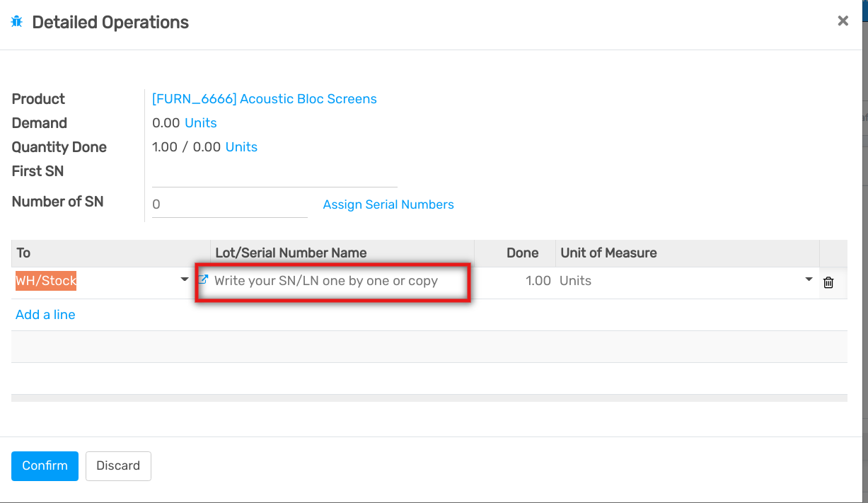This screenshot has height=503, width=868.
Task: Add a line to the operations table
Action: (45, 315)
